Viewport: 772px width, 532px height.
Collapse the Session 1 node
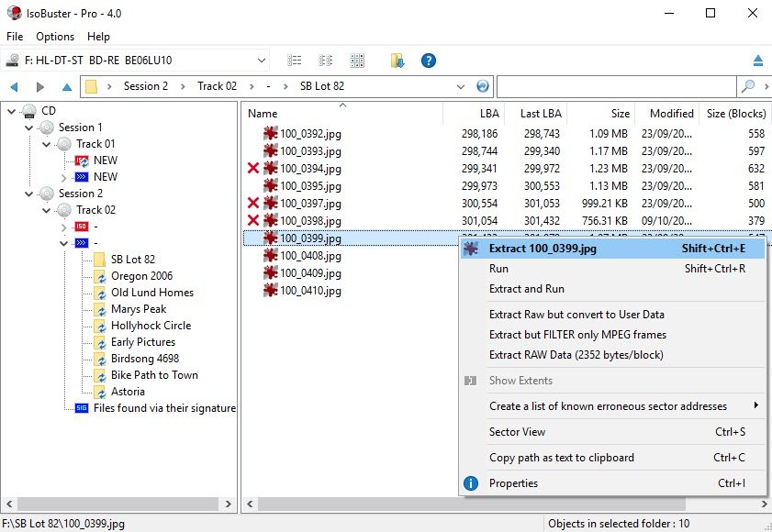(x=29, y=128)
